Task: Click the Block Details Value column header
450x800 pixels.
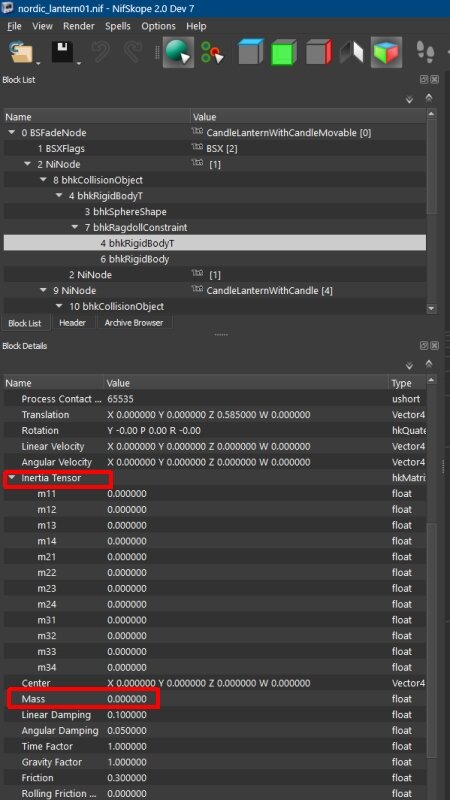Action: (x=246, y=383)
